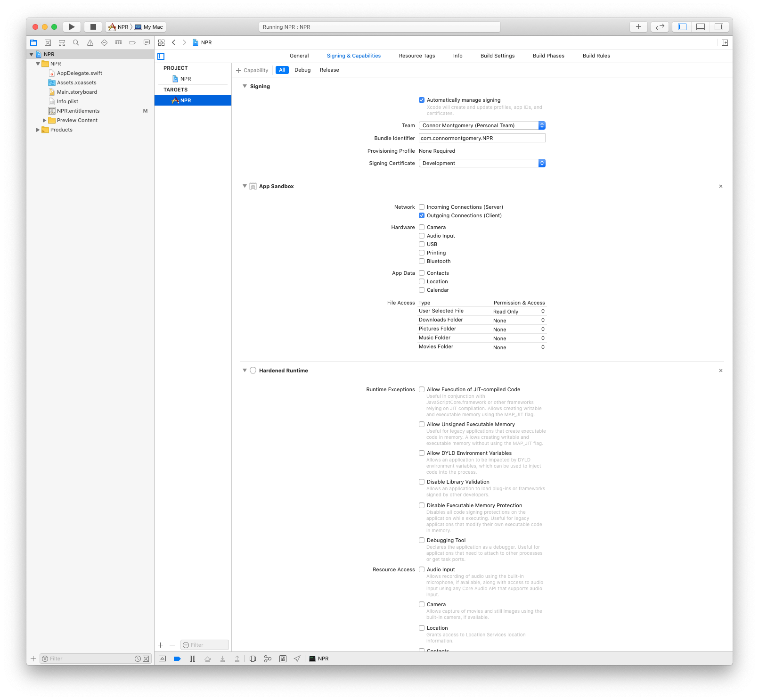Check Allow Execution of JIT-compiled Code
The height and width of the screenshot is (700, 759).
pos(422,389)
